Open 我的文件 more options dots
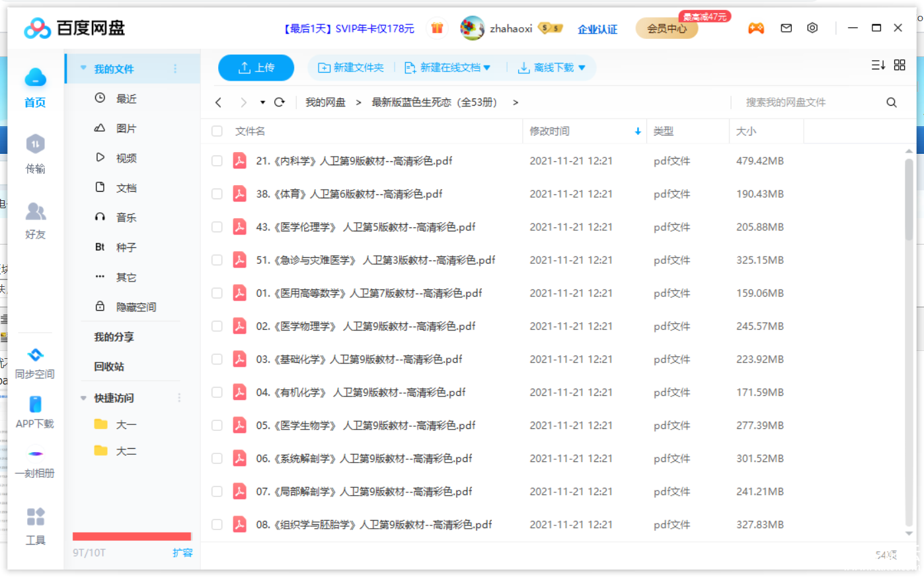The height and width of the screenshot is (577, 924). (x=175, y=69)
